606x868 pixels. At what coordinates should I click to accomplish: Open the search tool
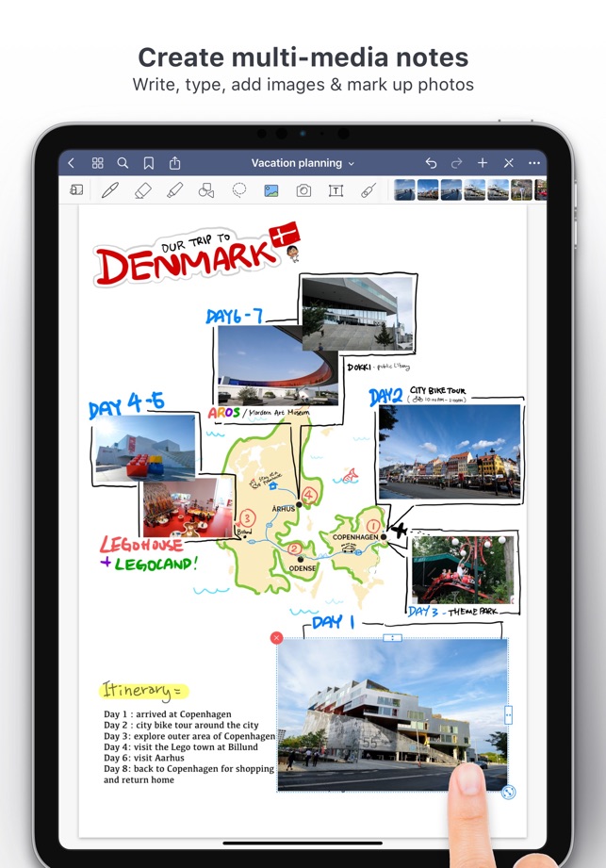click(123, 163)
